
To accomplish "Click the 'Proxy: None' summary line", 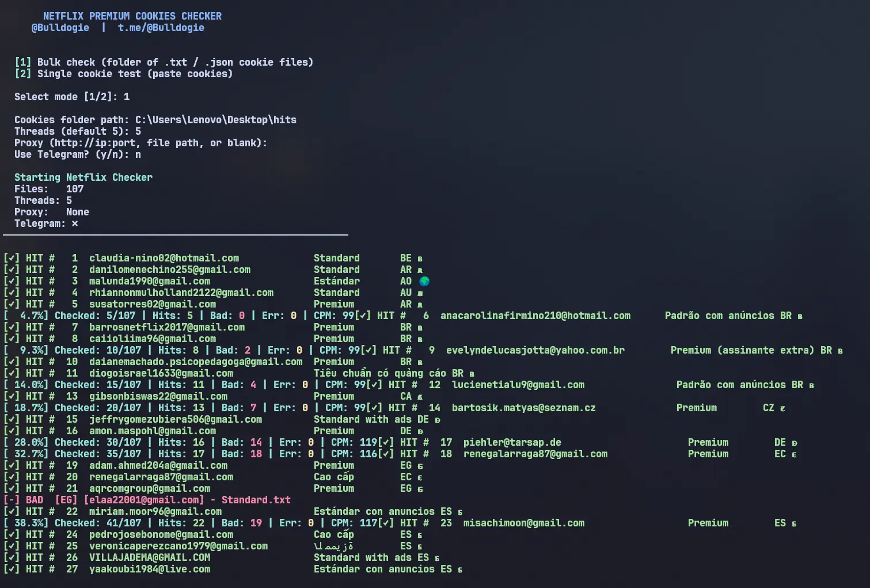I will [52, 212].
